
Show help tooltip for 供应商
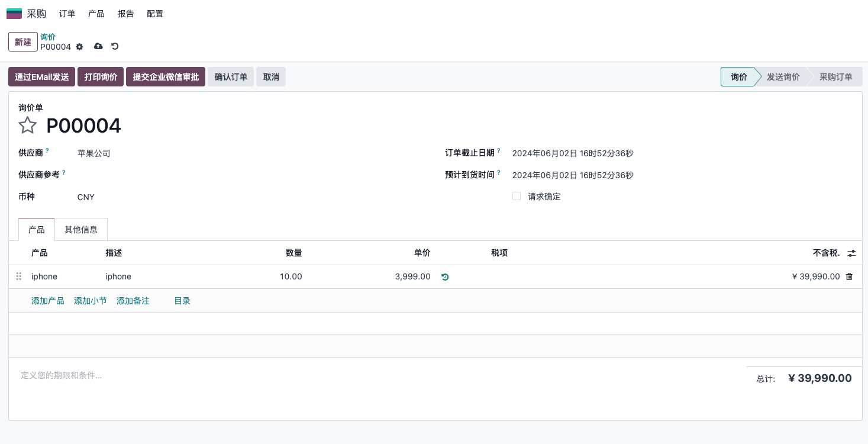(47, 151)
